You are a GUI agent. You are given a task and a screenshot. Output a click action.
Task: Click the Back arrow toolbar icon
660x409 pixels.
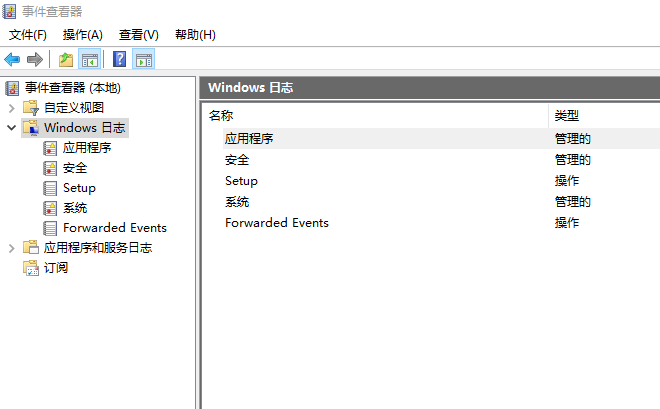[12, 59]
